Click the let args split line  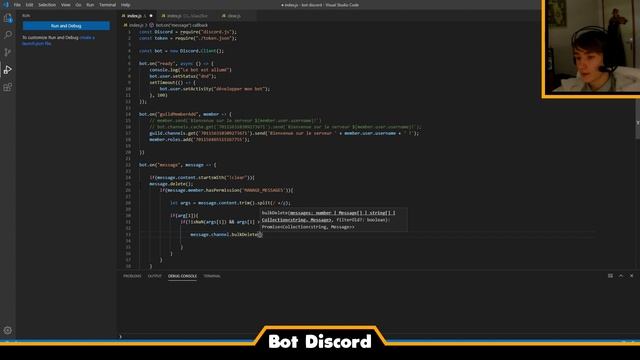click(x=230, y=203)
